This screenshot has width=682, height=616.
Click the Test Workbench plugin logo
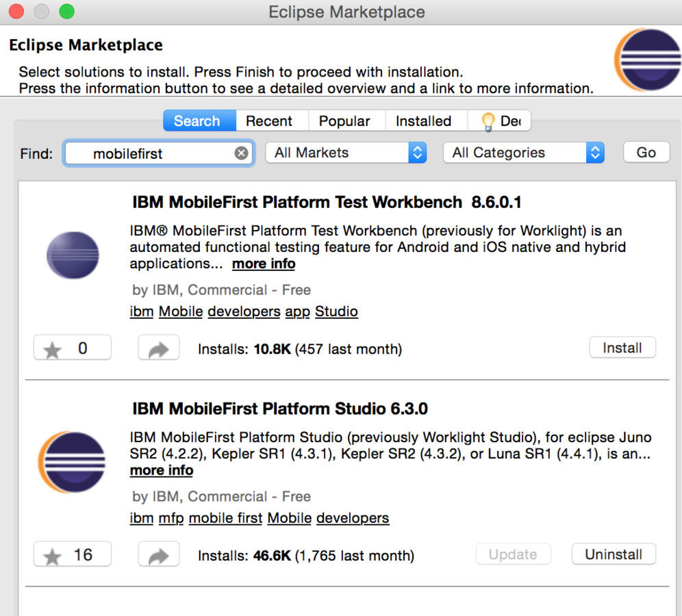[x=73, y=255]
